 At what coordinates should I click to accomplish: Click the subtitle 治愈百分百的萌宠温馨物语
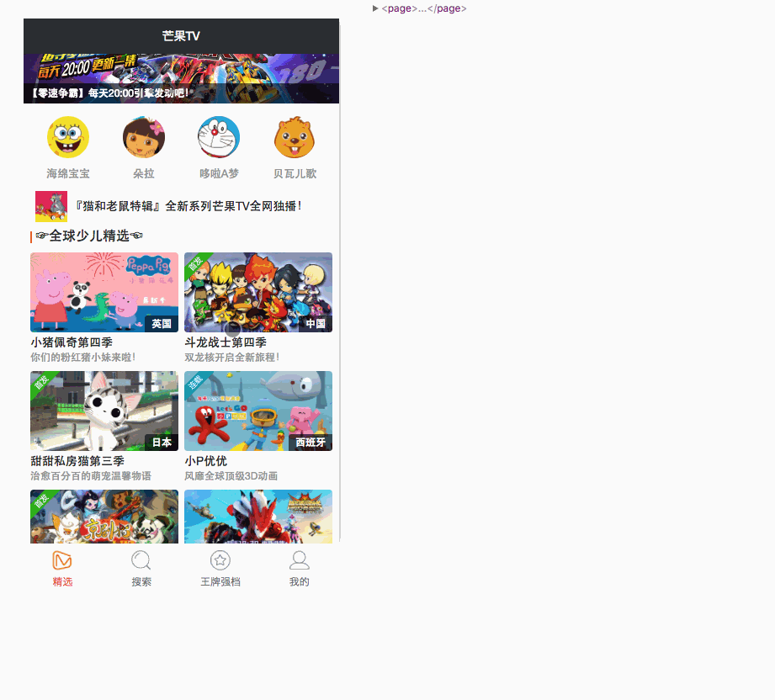coord(91,475)
